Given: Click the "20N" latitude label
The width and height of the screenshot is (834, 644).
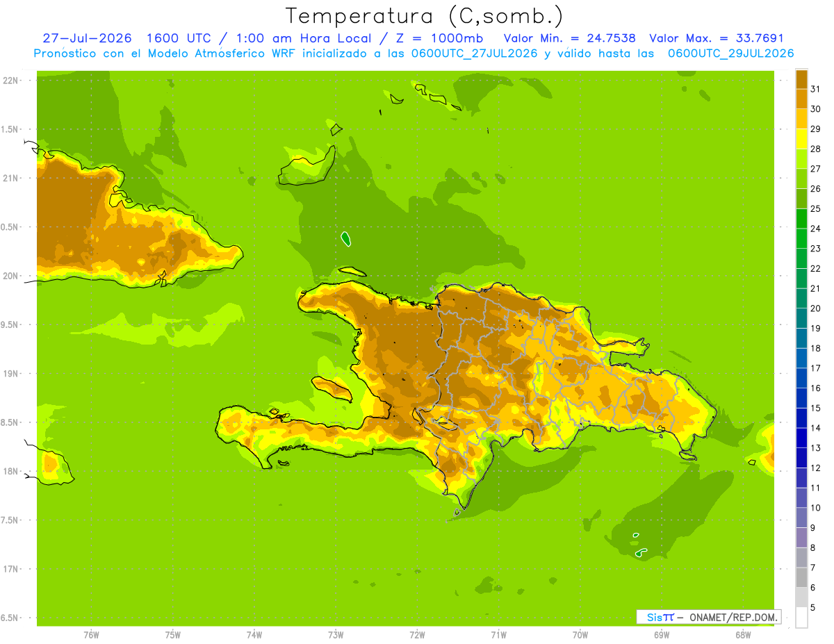Looking at the screenshot, I should point(11,276).
